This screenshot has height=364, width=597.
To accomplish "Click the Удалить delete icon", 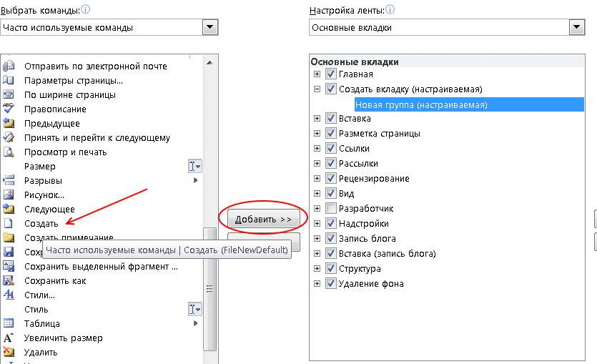I will (9, 352).
